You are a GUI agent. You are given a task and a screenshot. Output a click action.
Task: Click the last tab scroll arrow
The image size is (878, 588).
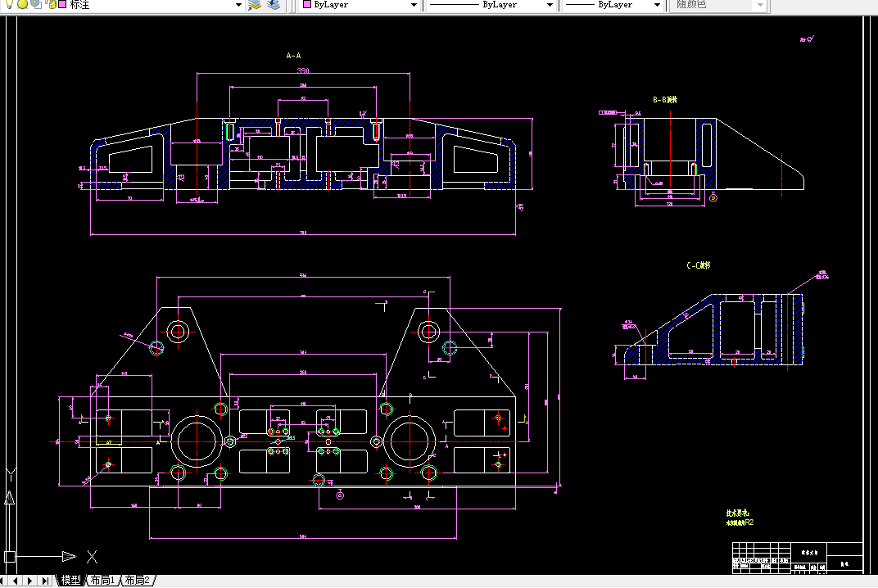(45, 581)
